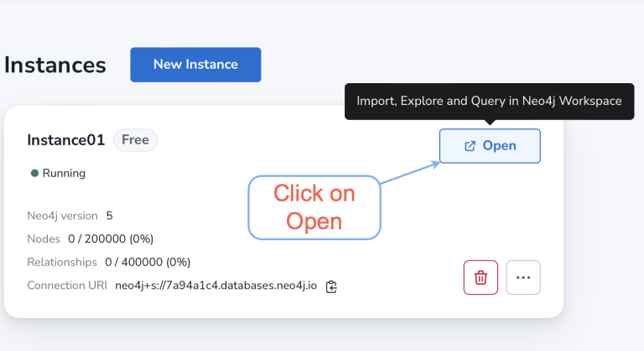Image resolution: width=644 pixels, height=351 pixels.
Task: Click the Relationships 0 / 400000 count
Action: (148, 262)
